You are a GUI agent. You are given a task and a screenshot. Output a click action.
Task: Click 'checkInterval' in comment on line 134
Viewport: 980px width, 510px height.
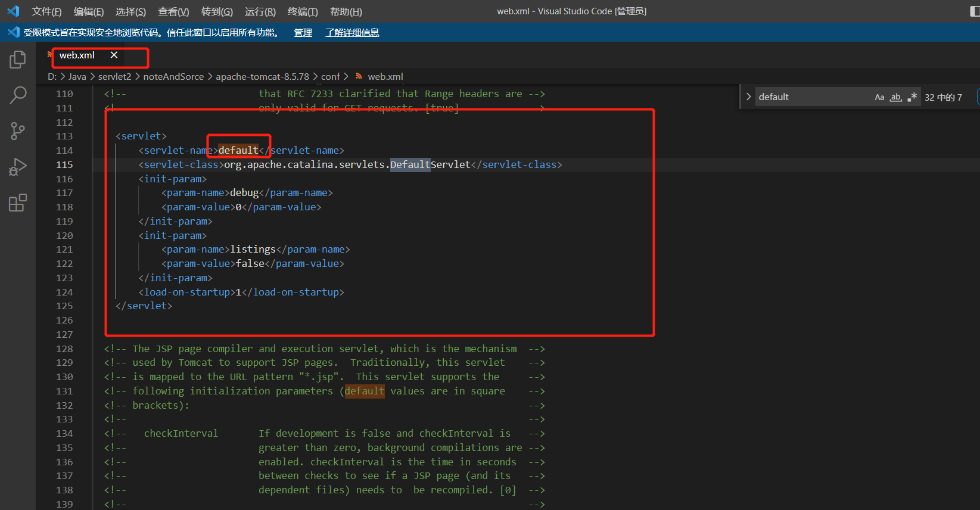coord(181,433)
